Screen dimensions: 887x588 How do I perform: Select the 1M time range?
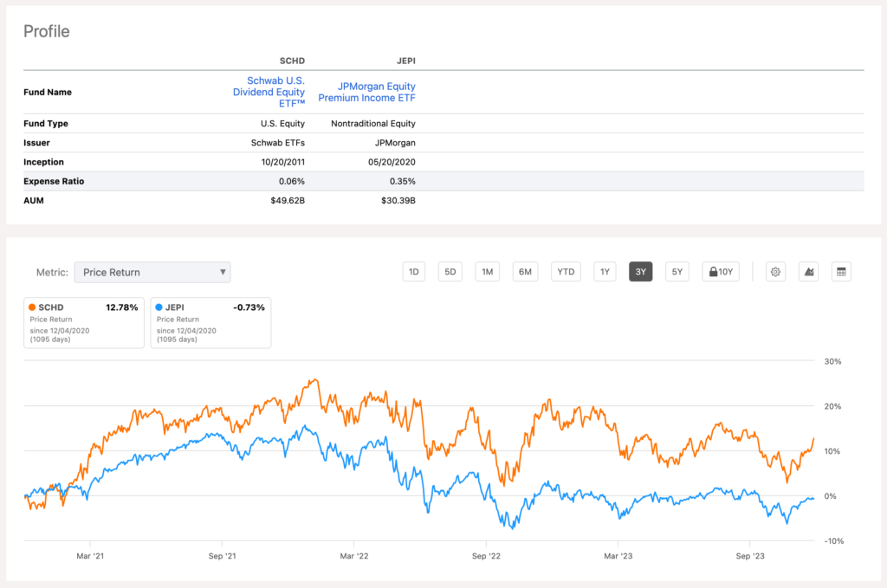(487, 272)
